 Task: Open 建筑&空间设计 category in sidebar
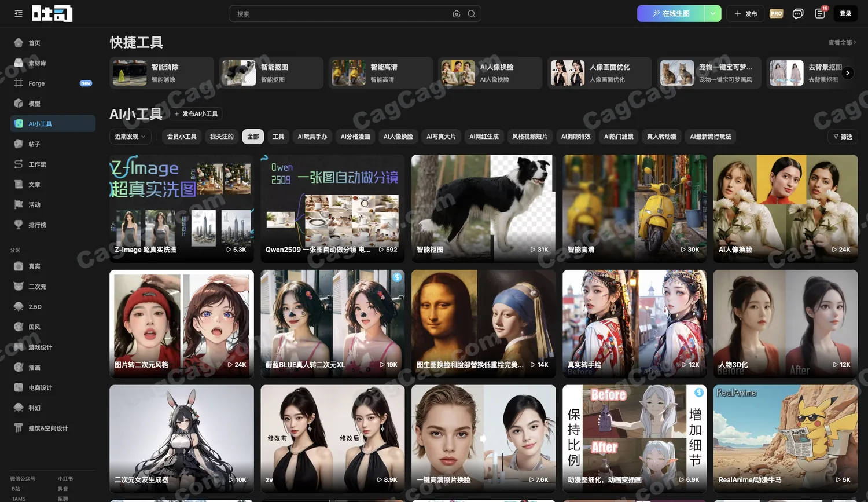(x=53, y=428)
